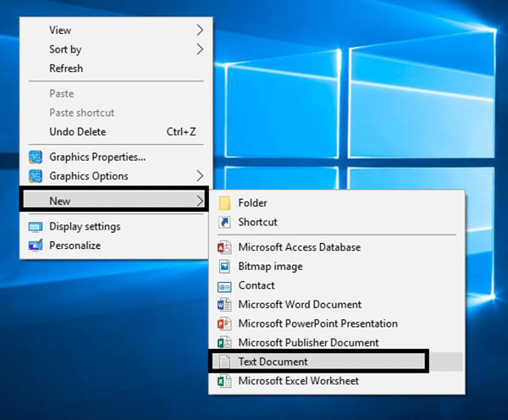Expand the Sort by submenu arrow

tap(200, 49)
